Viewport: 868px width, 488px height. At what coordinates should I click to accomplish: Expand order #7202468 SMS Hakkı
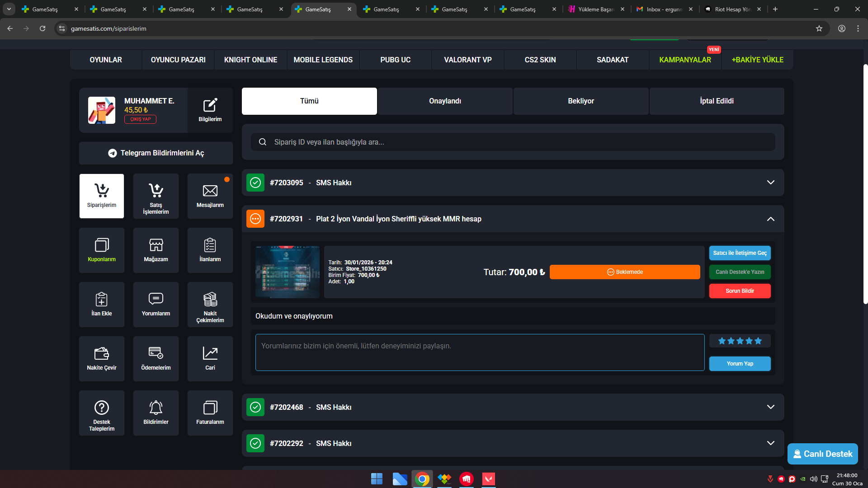771,407
